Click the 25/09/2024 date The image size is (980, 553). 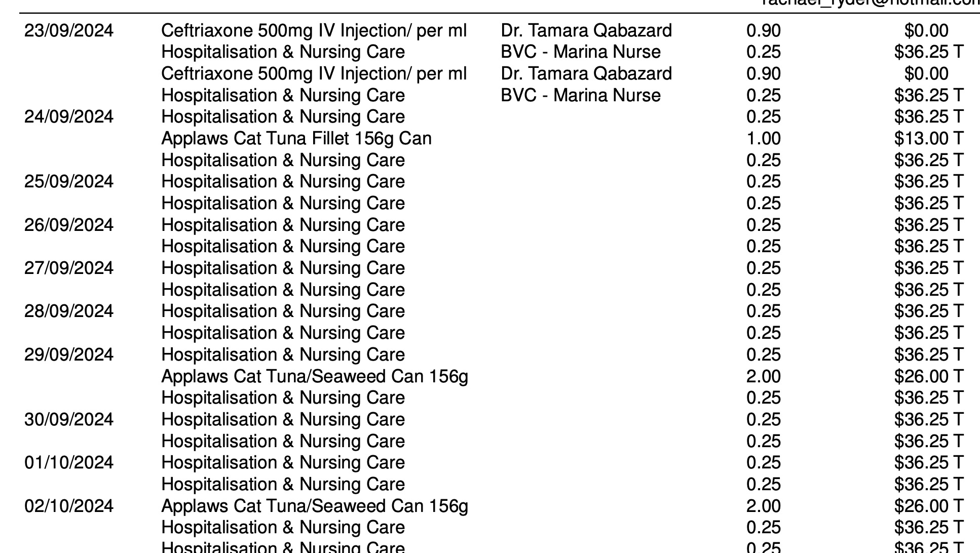pos(69,182)
